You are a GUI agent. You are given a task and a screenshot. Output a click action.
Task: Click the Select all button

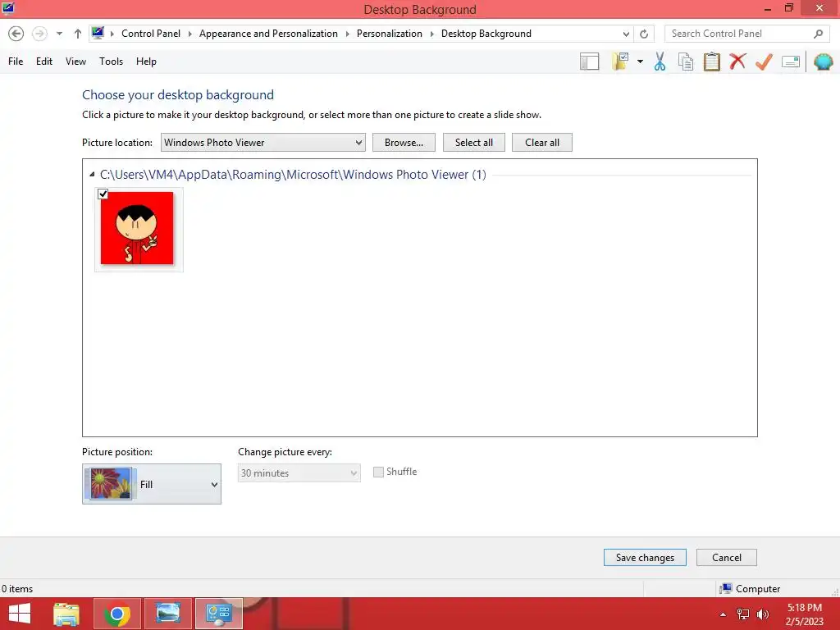(474, 143)
